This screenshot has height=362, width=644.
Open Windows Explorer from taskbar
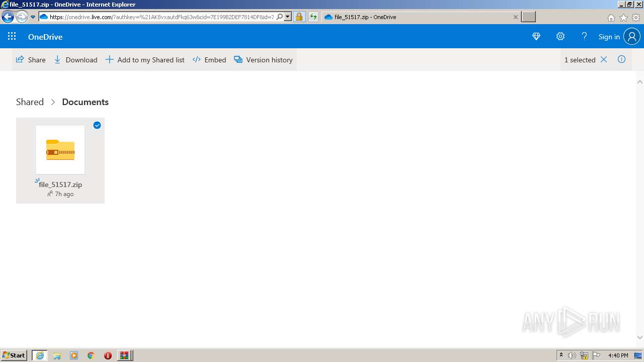pos(57,355)
